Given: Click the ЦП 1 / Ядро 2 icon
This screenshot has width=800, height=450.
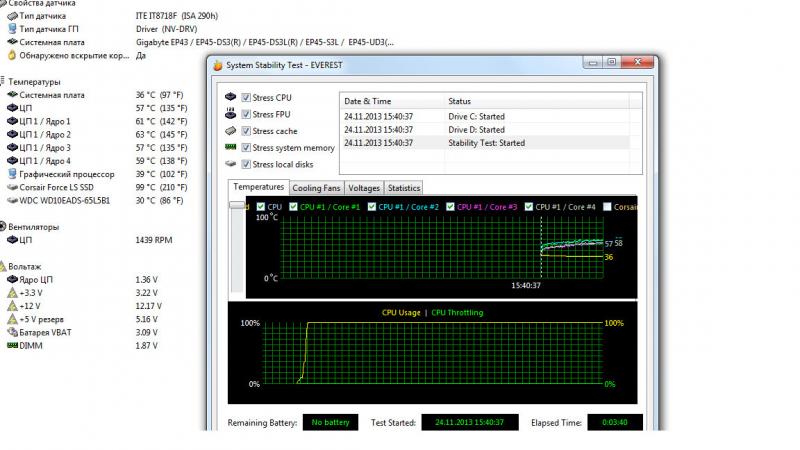Looking at the screenshot, I should (12, 135).
